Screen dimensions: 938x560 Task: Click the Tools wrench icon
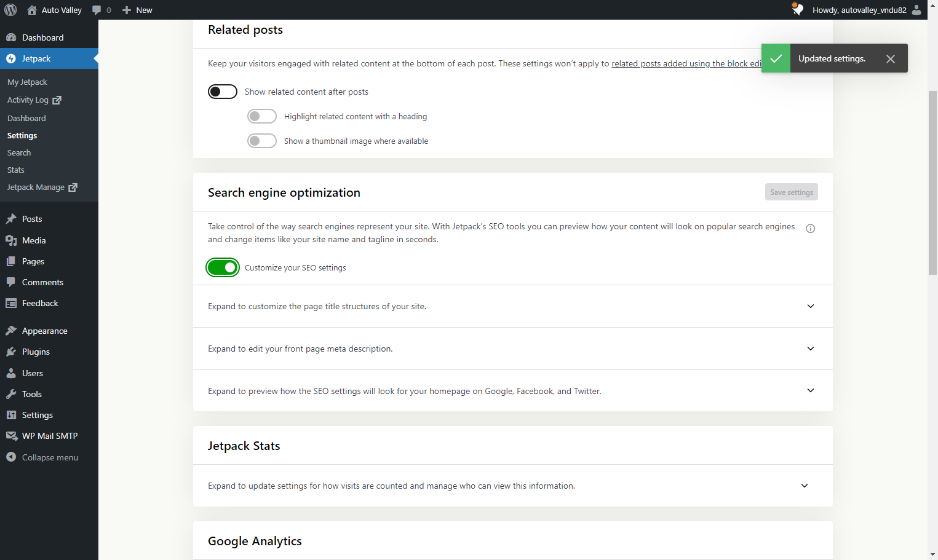click(11, 394)
